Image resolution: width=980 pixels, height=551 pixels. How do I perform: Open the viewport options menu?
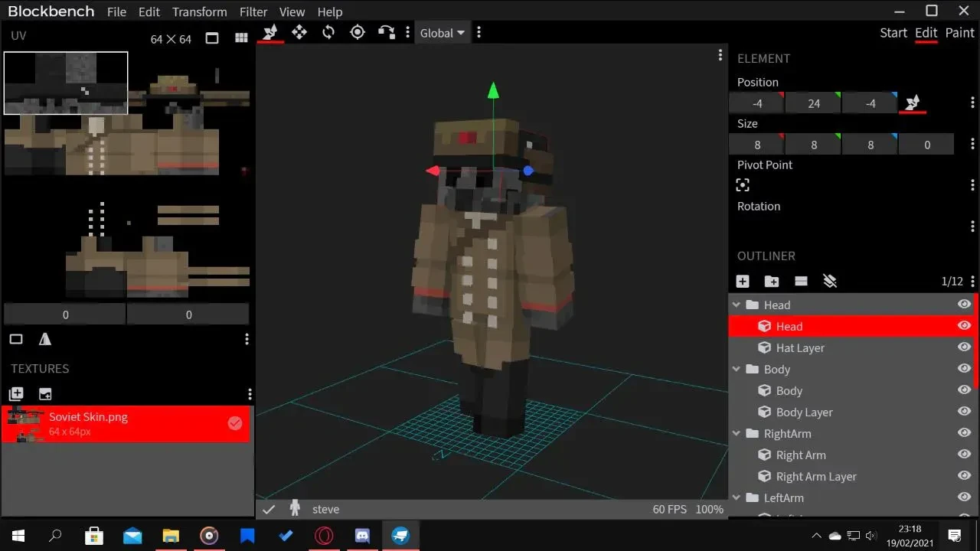pos(720,55)
